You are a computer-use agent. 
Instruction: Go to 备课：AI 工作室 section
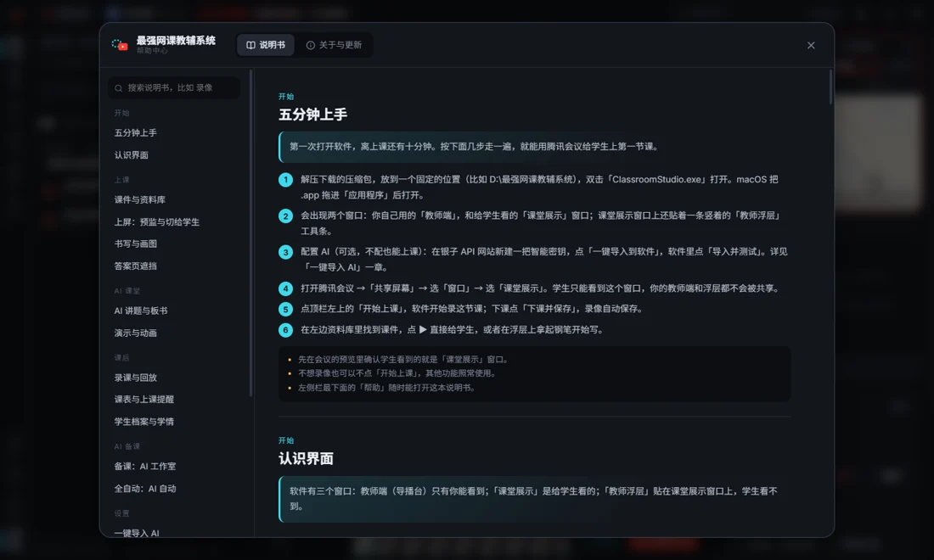[145, 466]
